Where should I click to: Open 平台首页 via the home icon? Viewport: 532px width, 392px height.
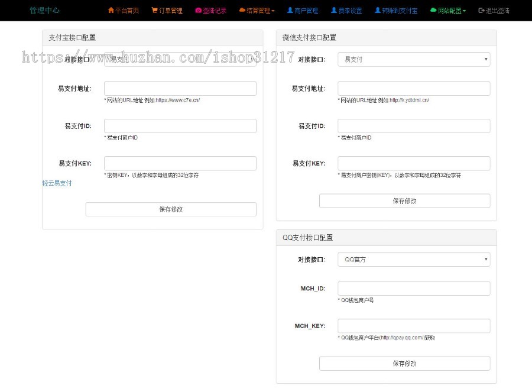(111, 10)
